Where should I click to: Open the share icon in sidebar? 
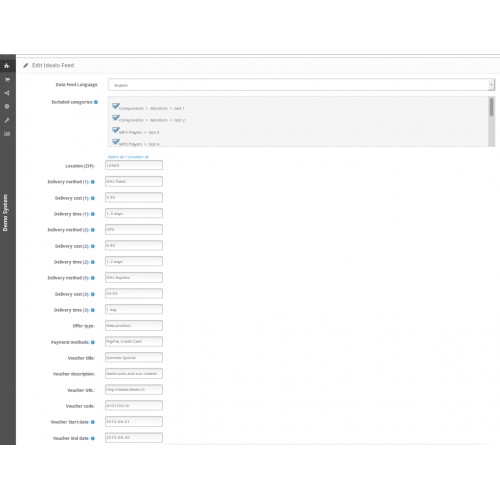pyautogui.click(x=7, y=93)
